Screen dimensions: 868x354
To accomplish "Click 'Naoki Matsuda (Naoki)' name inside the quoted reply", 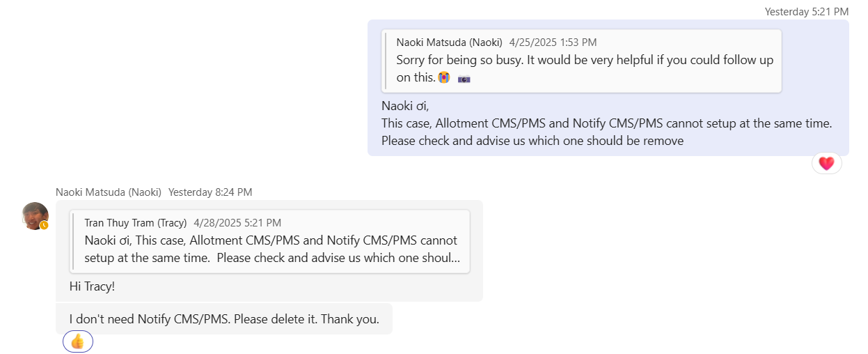I will [x=449, y=43].
